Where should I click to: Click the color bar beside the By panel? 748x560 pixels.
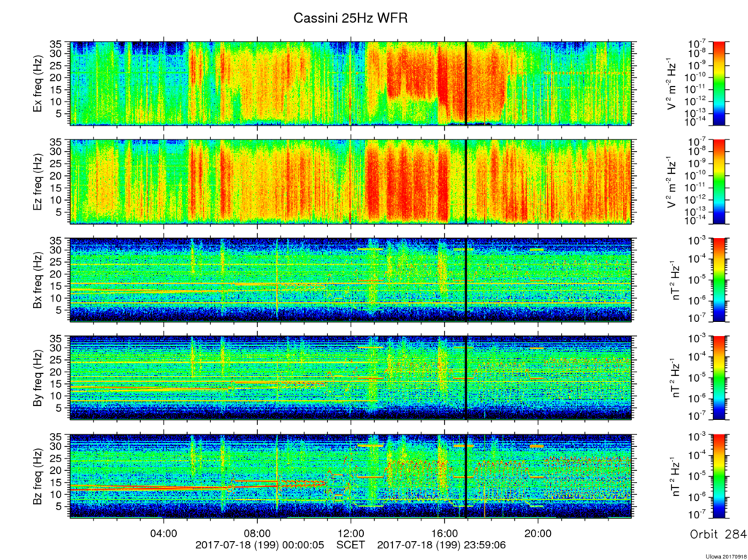(x=719, y=377)
